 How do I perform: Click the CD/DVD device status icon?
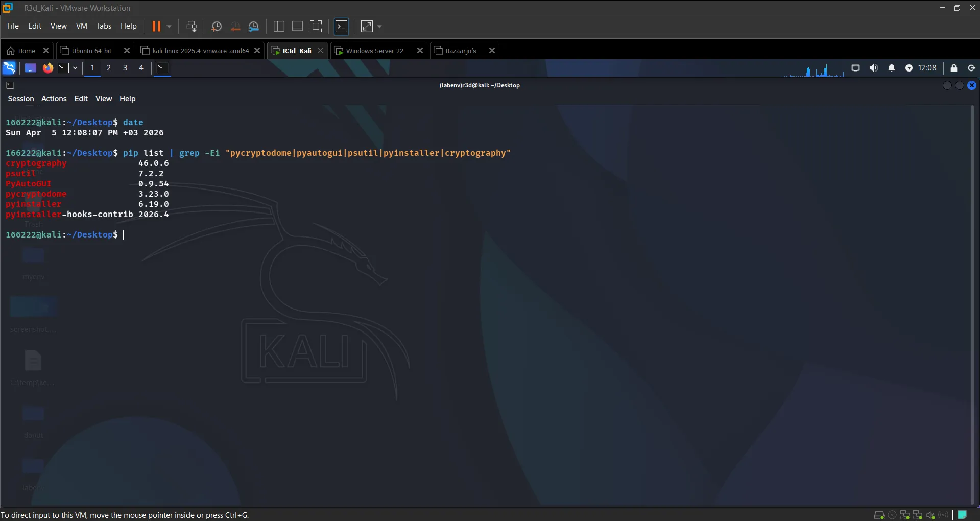point(892,515)
